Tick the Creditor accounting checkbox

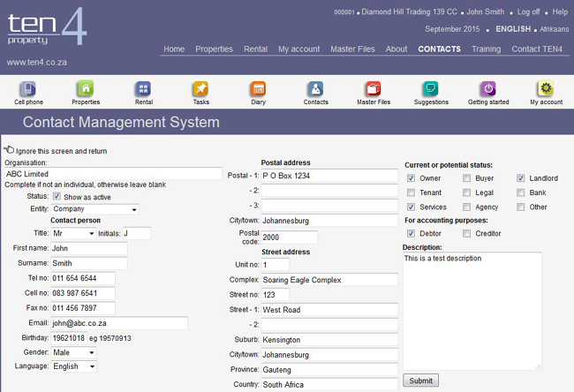click(467, 233)
